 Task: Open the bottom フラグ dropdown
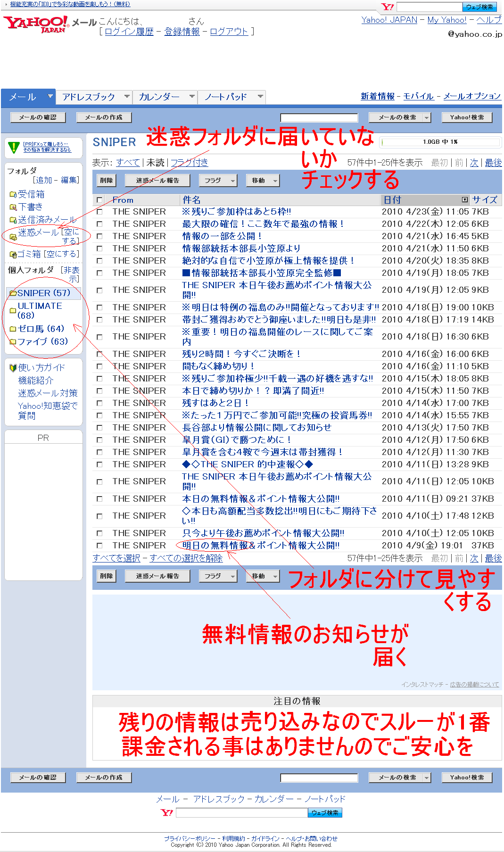coord(219,576)
